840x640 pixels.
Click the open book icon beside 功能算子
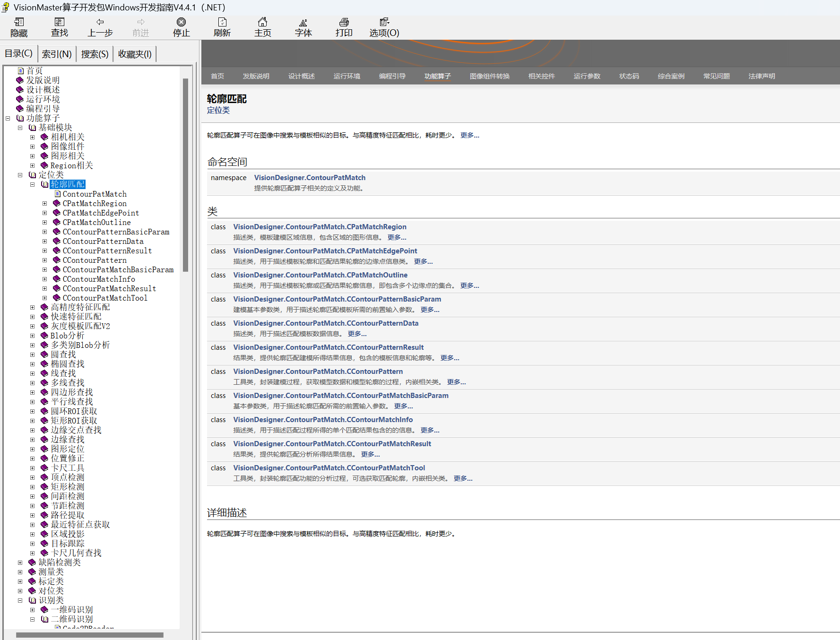[20, 118]
